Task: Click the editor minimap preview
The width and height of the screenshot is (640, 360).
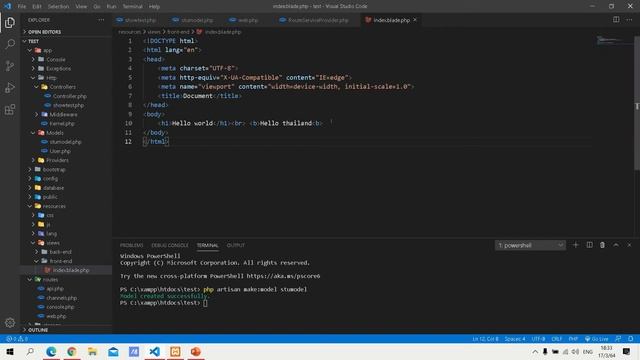Action: click(x=614, y=41)
